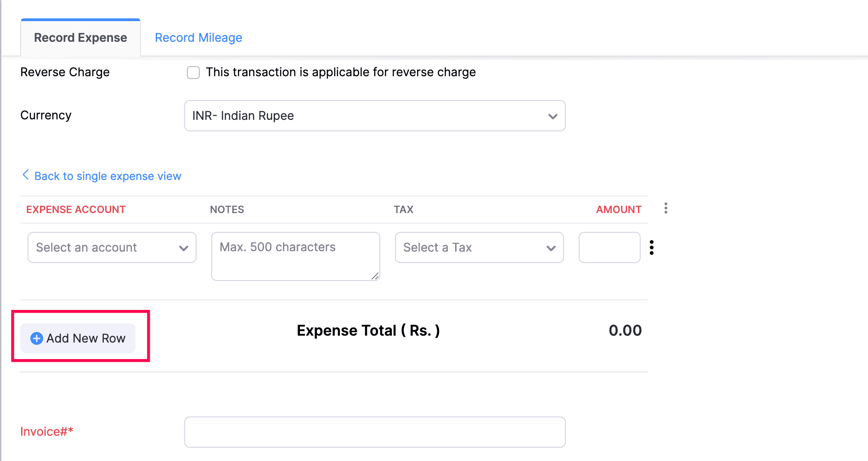The image size is (868, 461).
Task: Click the AMOUNT column header
Action: (x=618, y=209)
